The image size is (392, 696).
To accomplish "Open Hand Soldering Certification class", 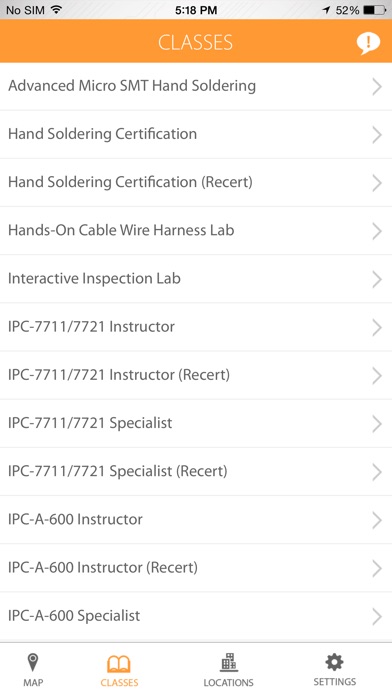I will click(x=196, y=134).
